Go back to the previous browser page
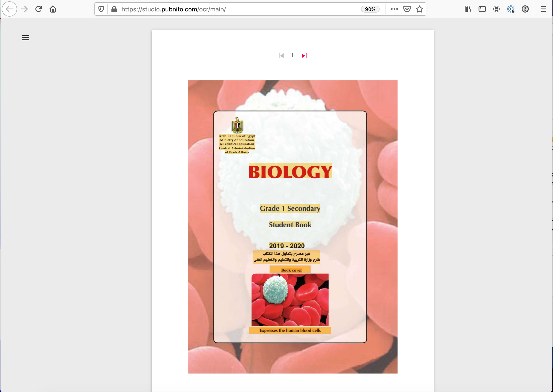 9,9
